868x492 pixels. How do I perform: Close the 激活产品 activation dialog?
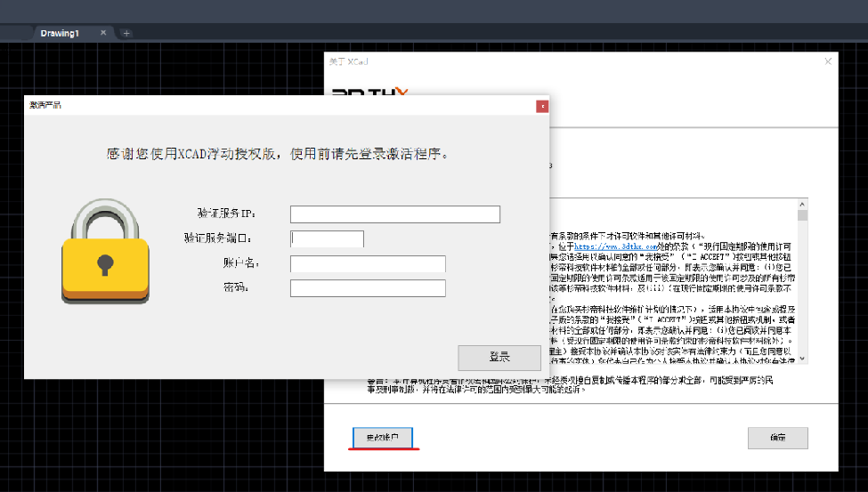[x=542, y=106]
